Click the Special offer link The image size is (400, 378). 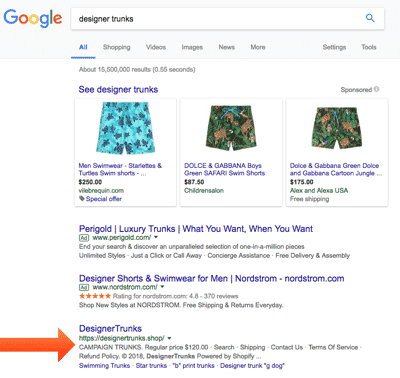click(104, 199)
